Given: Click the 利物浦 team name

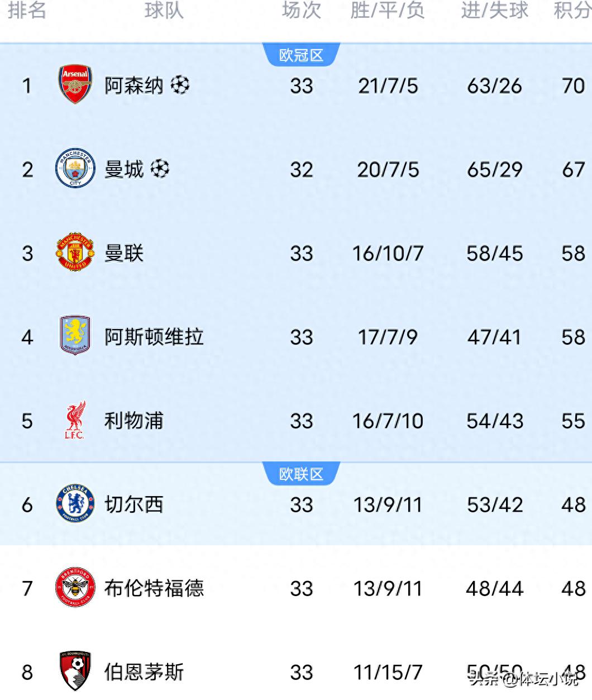Looking at the screenshot, I should point(133,421).
